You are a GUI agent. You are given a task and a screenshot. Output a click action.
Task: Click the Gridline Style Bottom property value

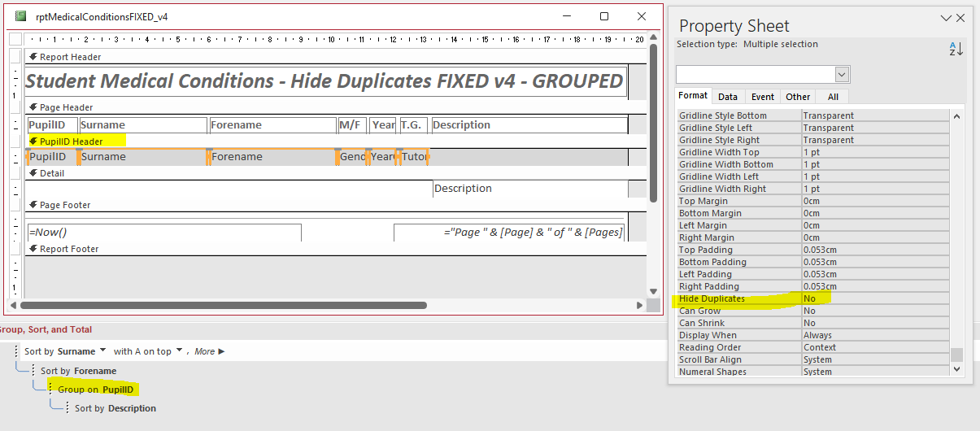coord(875,116)
